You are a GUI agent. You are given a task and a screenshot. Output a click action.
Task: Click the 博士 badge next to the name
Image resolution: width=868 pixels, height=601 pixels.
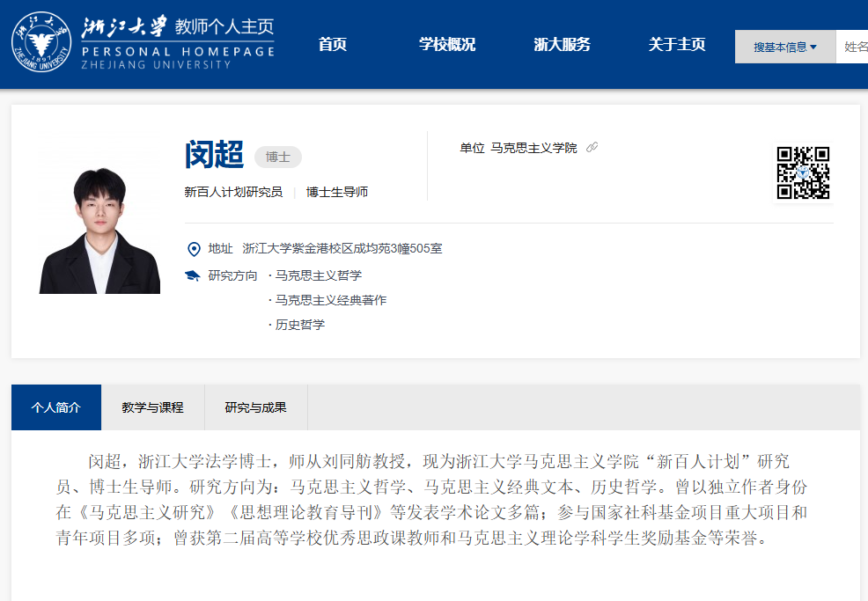click(x=278, y=158)
